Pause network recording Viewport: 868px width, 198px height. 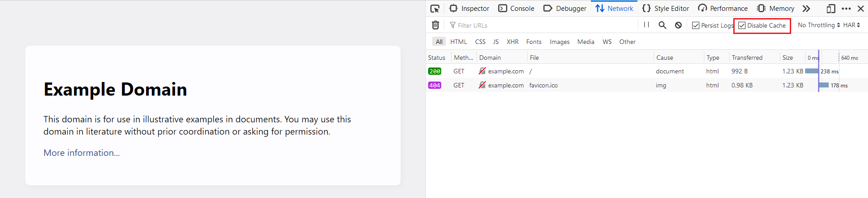(646, 25)
